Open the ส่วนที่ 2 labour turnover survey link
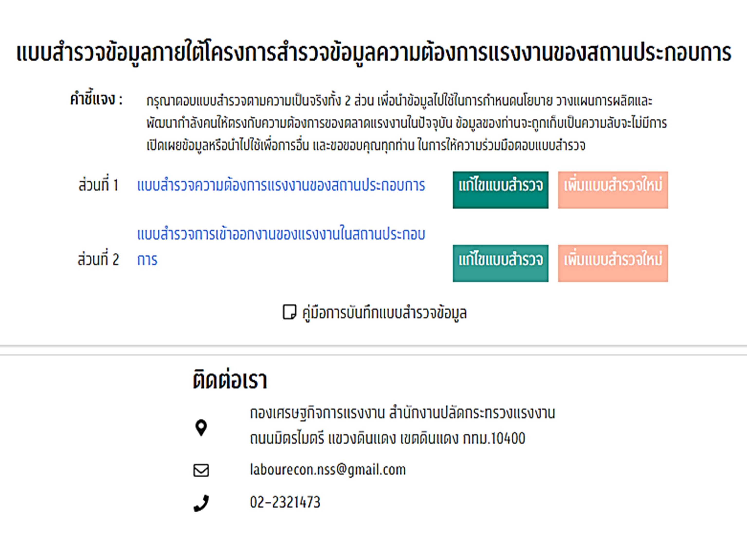This screenshot has height=560, width=747. (281, 247)
